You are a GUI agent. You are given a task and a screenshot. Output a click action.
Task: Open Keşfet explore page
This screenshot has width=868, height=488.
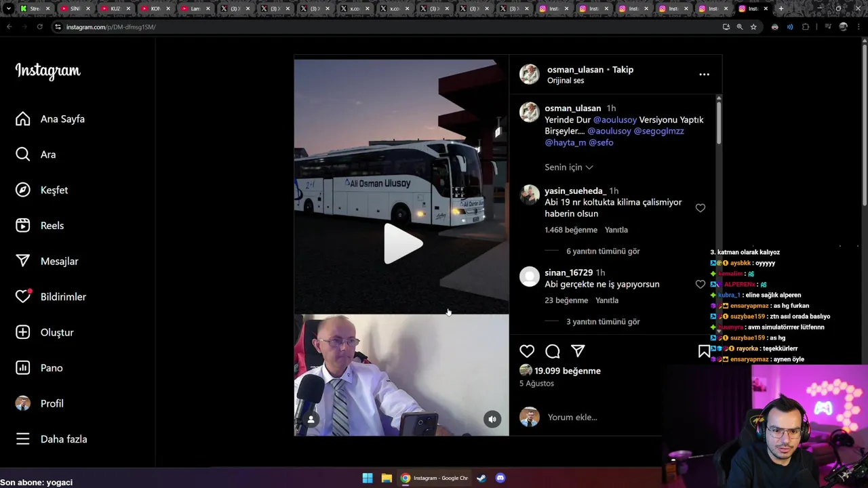click(x=41, y=190)
